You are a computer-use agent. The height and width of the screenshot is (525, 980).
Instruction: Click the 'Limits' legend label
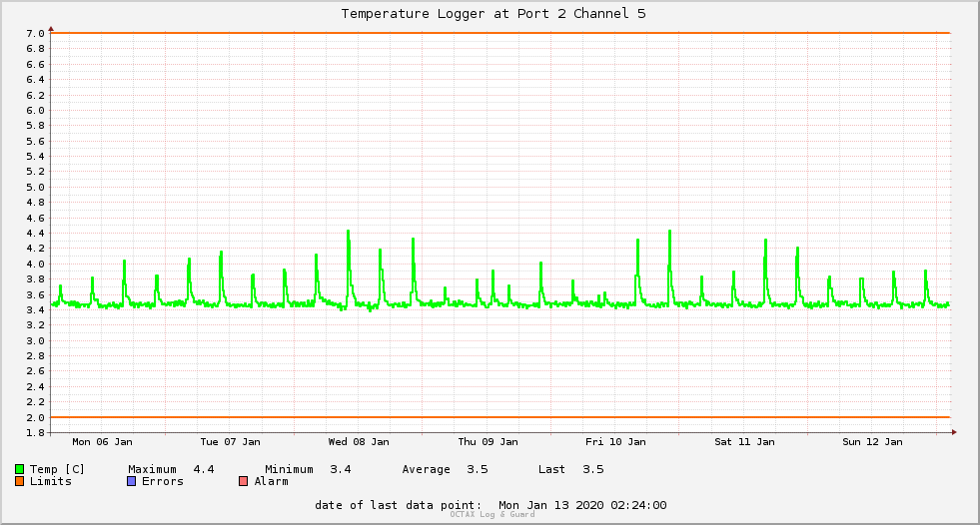[51, 481]
